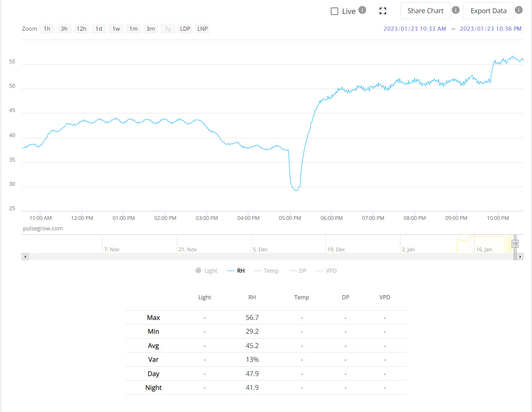Viewport: 532px width, 412px height.
Task: Click the Share Chart button
Action: coord(425,11)
